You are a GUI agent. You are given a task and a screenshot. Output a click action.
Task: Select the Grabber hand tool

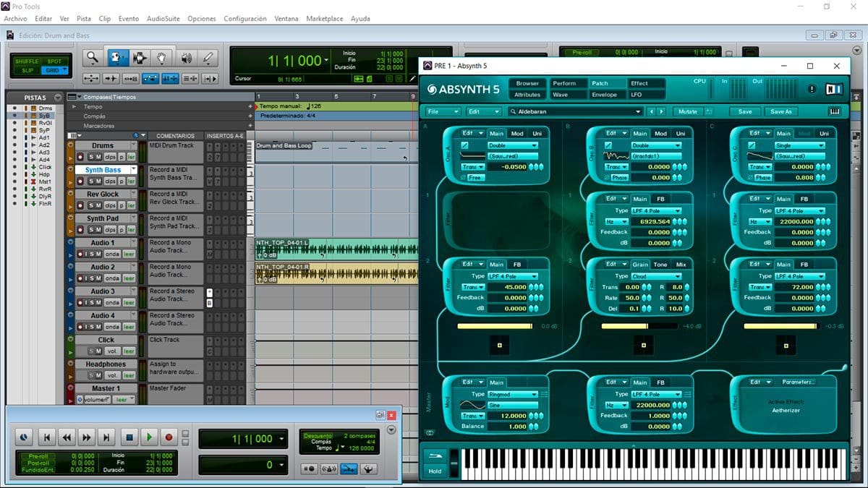(x=162, y=59)
